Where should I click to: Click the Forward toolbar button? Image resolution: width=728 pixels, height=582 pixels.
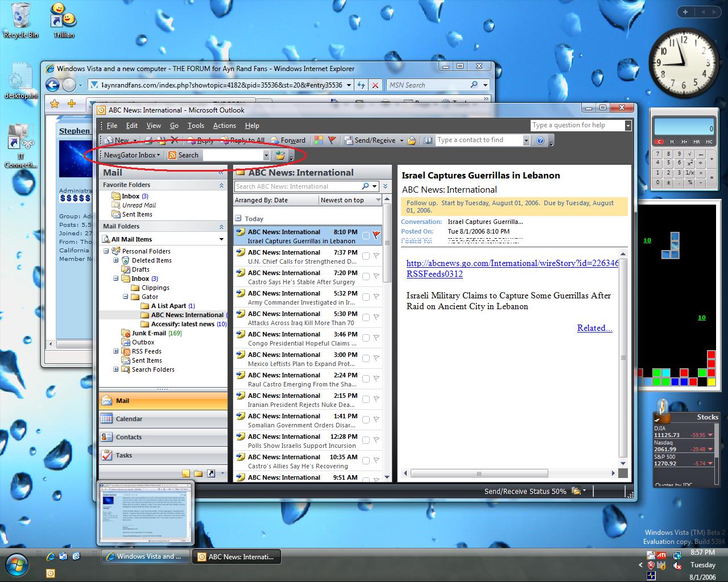pyautogui.click(x=288, y=140)
